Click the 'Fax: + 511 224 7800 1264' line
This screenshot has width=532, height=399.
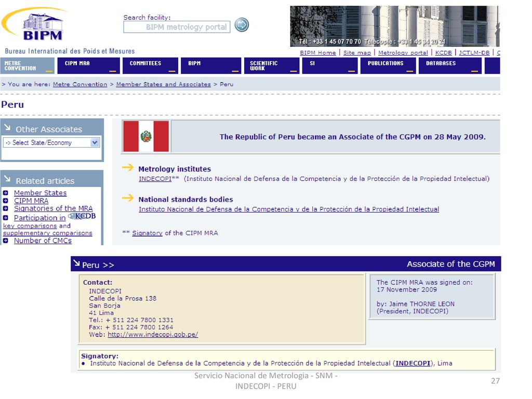tap(131, 327)
